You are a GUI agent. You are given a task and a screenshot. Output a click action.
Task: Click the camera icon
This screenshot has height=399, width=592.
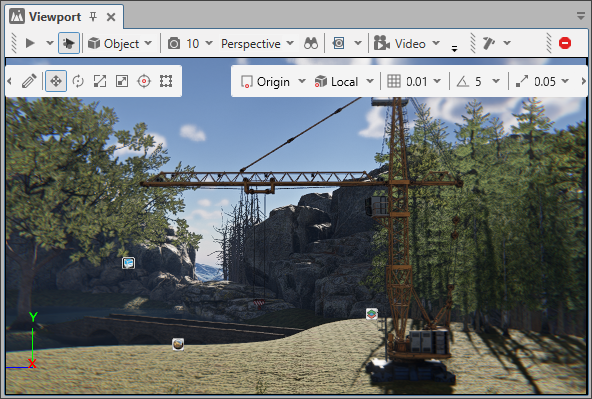tap(174, 43)
